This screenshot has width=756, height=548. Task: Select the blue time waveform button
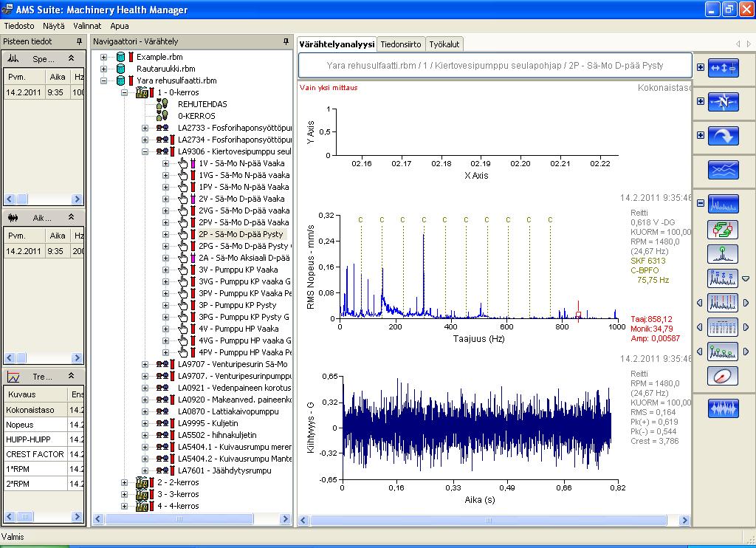tap(724, 408)
